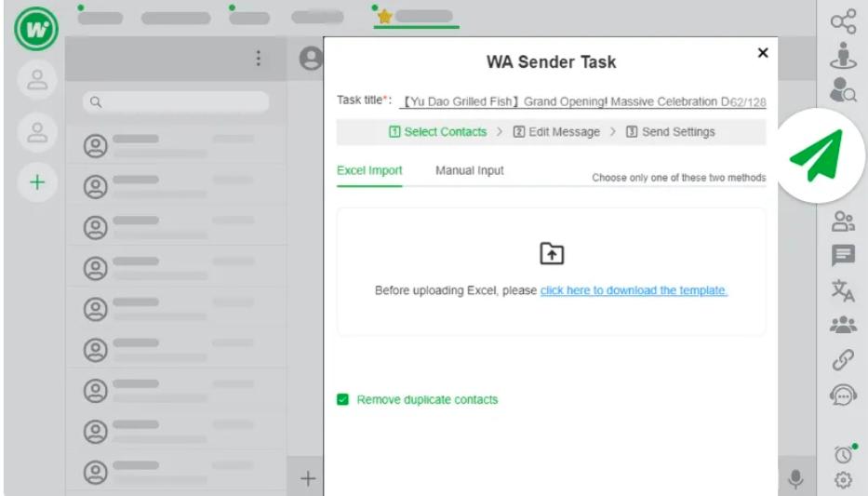
Task: Click the quick reply message icon
Action: coord(843,255)
